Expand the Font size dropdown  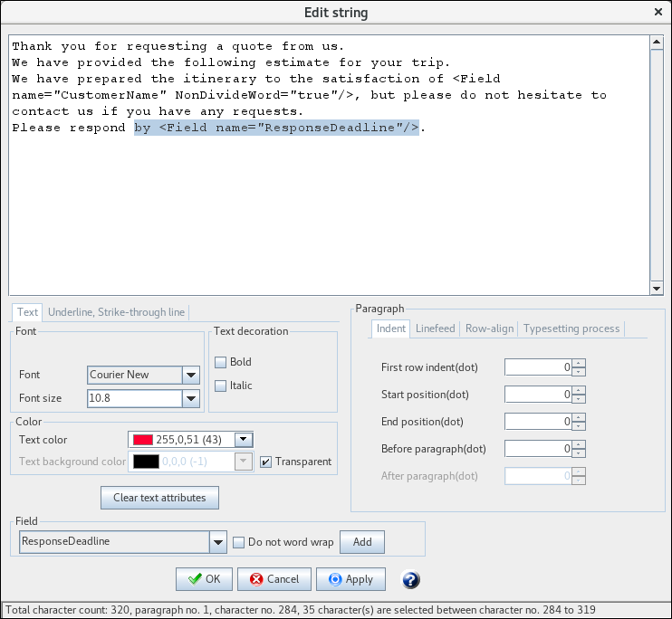pos(190,398)
